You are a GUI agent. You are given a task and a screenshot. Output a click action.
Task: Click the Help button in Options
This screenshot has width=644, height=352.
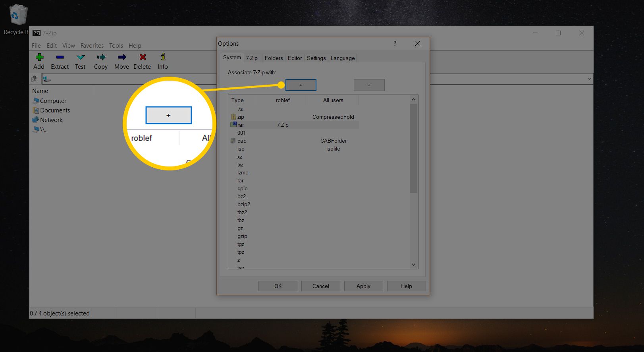tap(406, 286)
